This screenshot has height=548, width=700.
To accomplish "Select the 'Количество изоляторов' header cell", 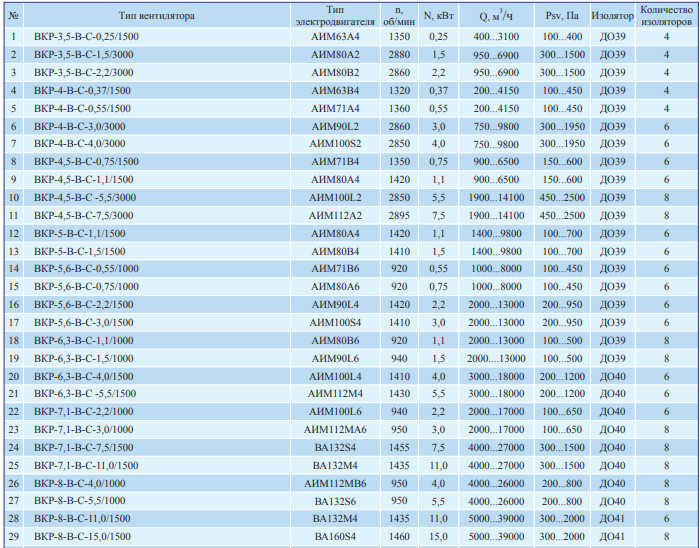I will point(665,16).
